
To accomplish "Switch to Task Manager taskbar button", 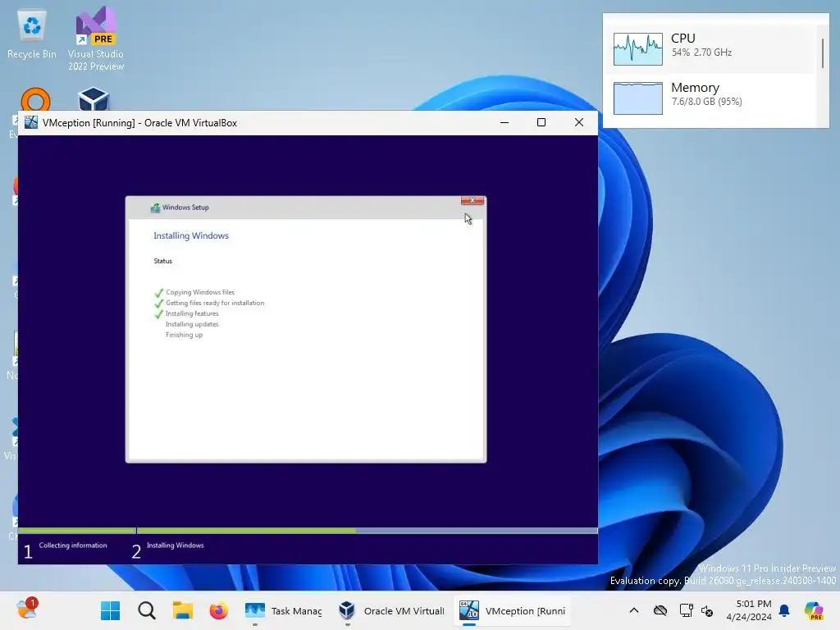I will click(x=283, y=610).
